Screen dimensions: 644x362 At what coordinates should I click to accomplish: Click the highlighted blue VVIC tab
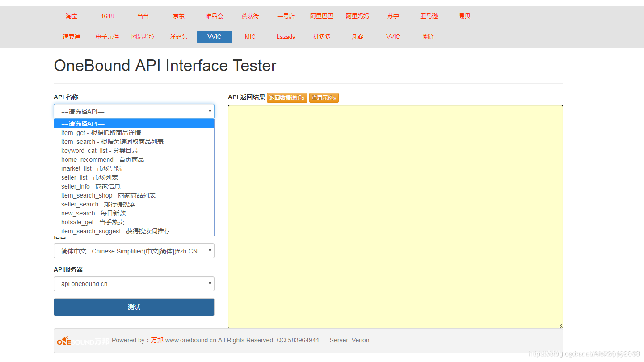215,37
